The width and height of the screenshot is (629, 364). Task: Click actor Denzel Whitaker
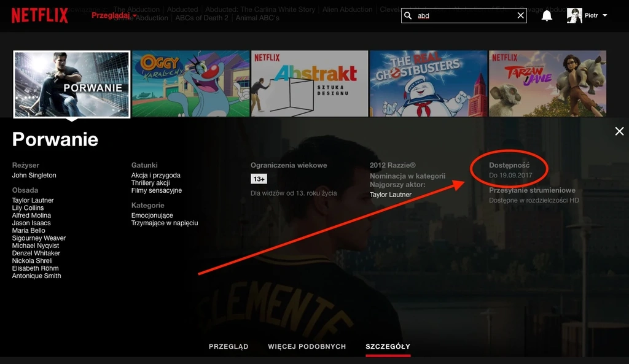point(36,254)
